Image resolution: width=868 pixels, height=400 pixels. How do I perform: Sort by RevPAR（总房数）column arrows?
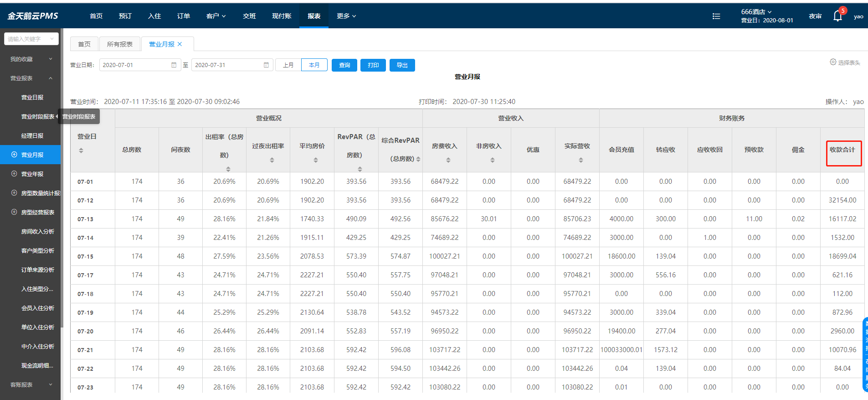point(360,169)
